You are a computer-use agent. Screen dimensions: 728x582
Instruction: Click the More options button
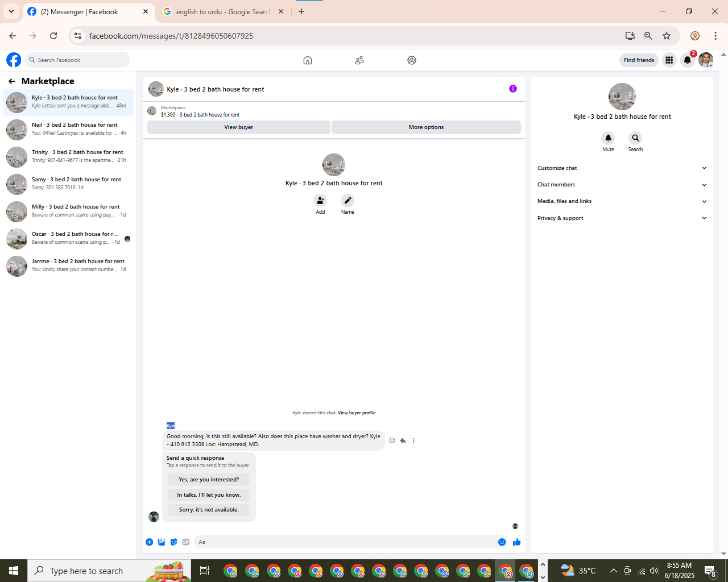pos(426,127)
